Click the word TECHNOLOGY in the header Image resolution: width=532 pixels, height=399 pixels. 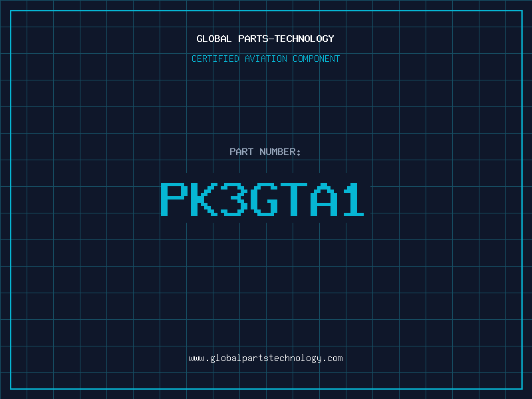coord(305,39)
